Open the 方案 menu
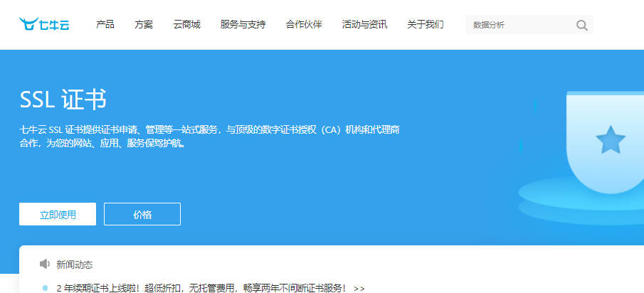Image resolution: width=644 pixels, height=293 pixels. (x=144, y=25)
